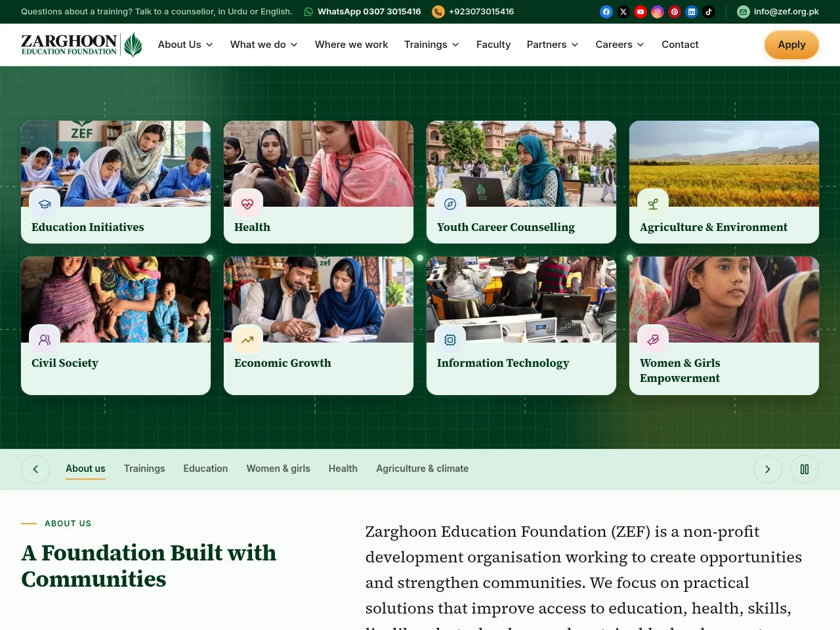Select the About us section tab
The image size is (840, 630).
(x=85, y=469)
